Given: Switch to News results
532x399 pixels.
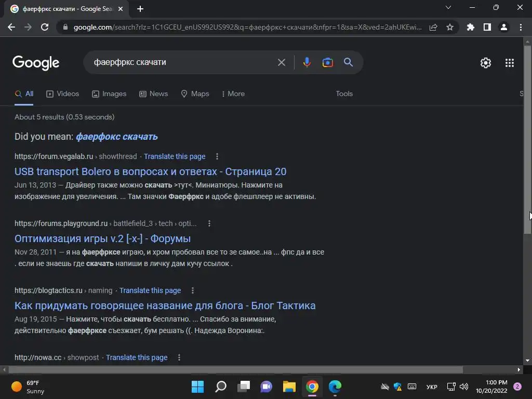Looking at the screenshot, I should click(154, 94).
